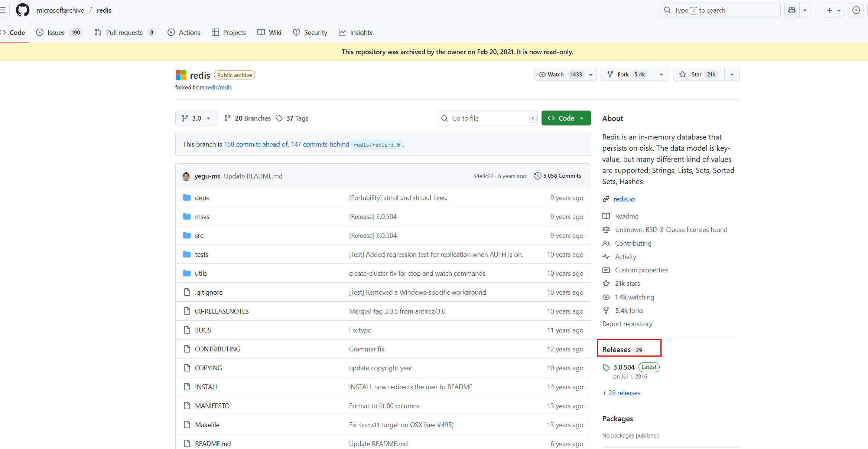Screen dimensions: 868x449
Task: Open the Actions tab
Action: point(184,32)
